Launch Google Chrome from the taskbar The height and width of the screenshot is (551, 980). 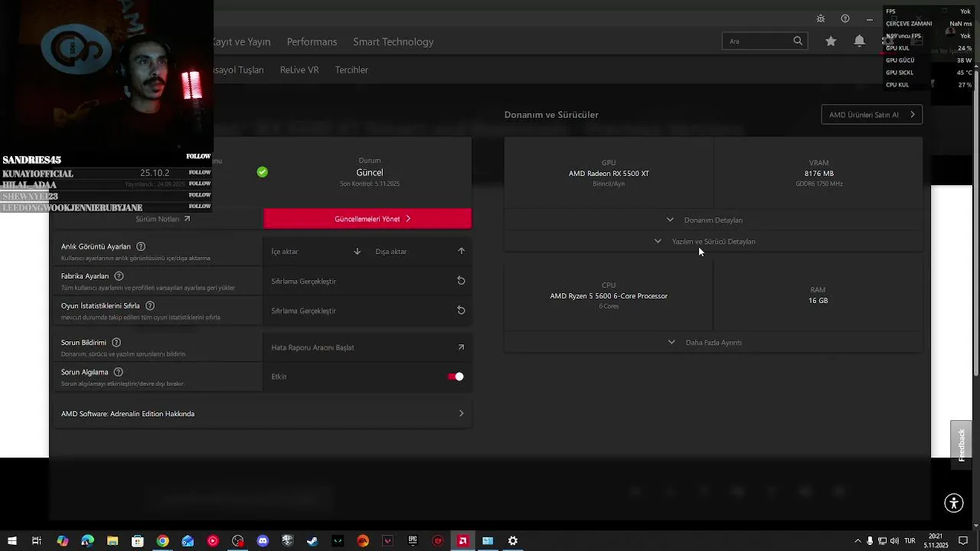tap(162, 541)
